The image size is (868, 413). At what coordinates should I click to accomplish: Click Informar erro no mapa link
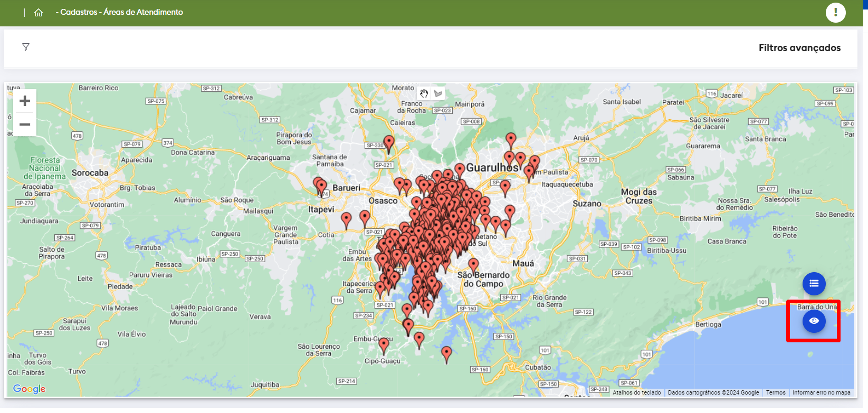(x=821, y=392)
